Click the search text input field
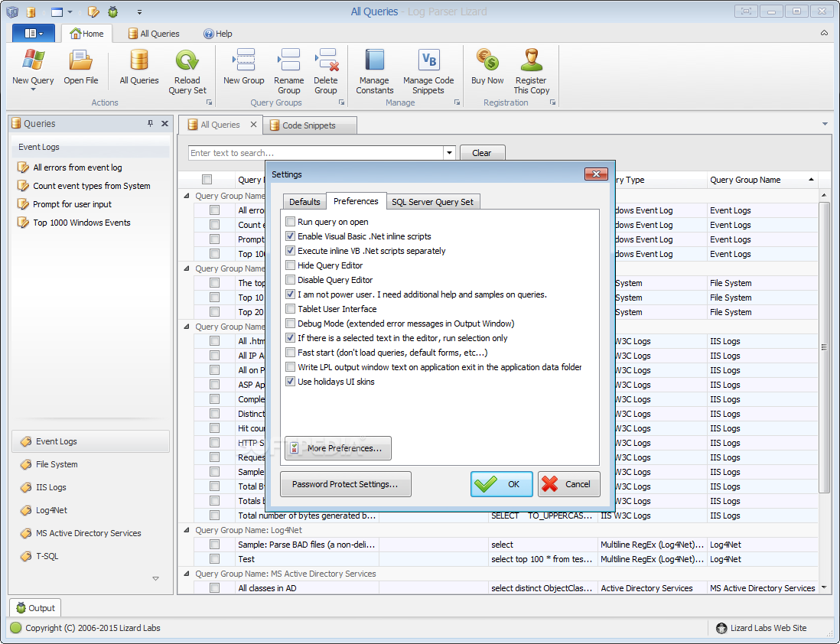The image size is (840, 644). [x=316, y=153]
